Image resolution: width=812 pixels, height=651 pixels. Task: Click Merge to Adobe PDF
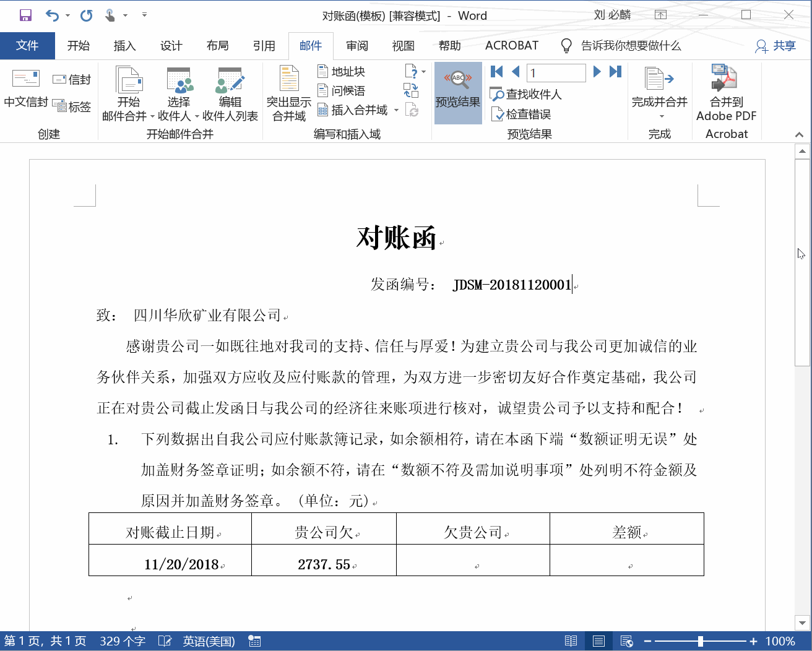coord(725,93)
